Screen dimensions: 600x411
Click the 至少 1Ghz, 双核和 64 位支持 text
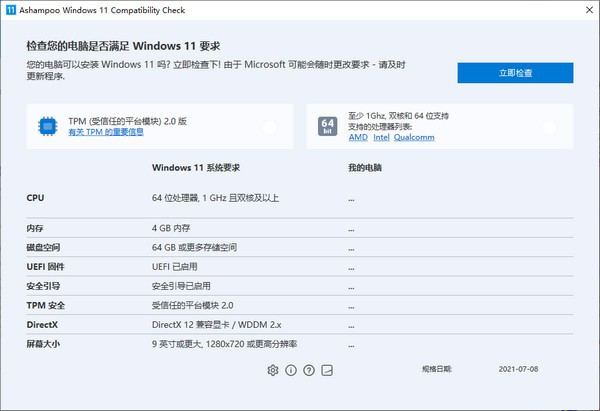[x=398, y=116]
